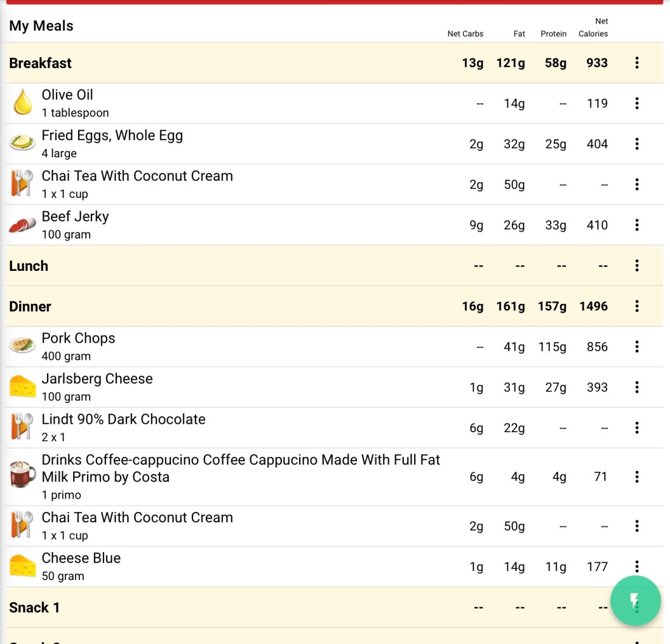Viewport: 670px width, 644px height.
Task: Select the Snack 1 meal header
Action: 34,607
